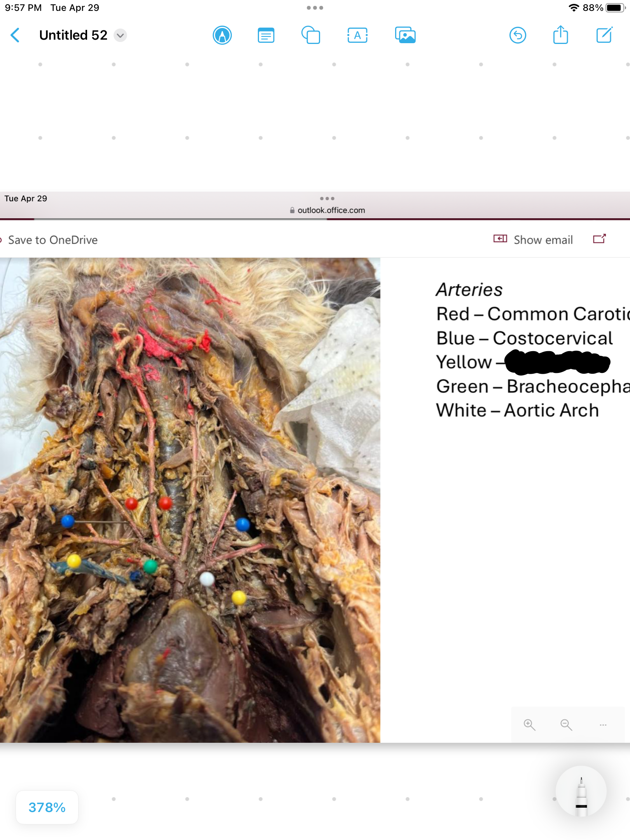Insert photo or media

click(405, 35)
